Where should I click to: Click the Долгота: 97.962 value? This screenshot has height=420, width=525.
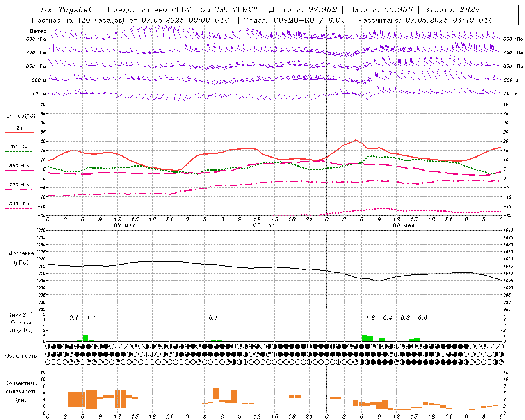(303, 10)
